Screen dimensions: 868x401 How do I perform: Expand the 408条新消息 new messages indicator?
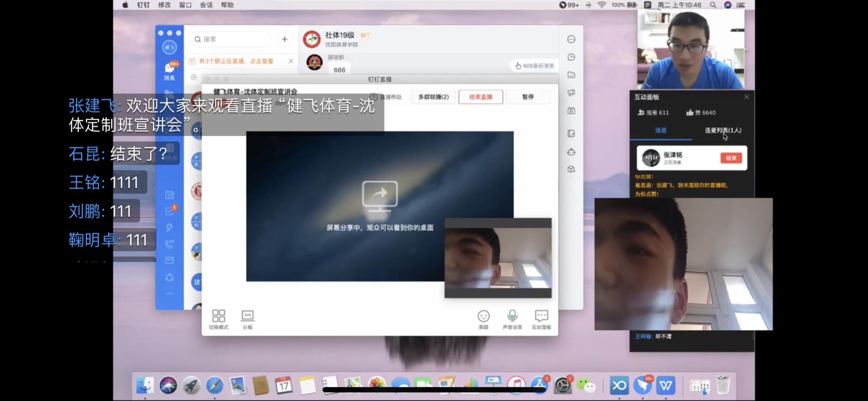coord(534,66)
